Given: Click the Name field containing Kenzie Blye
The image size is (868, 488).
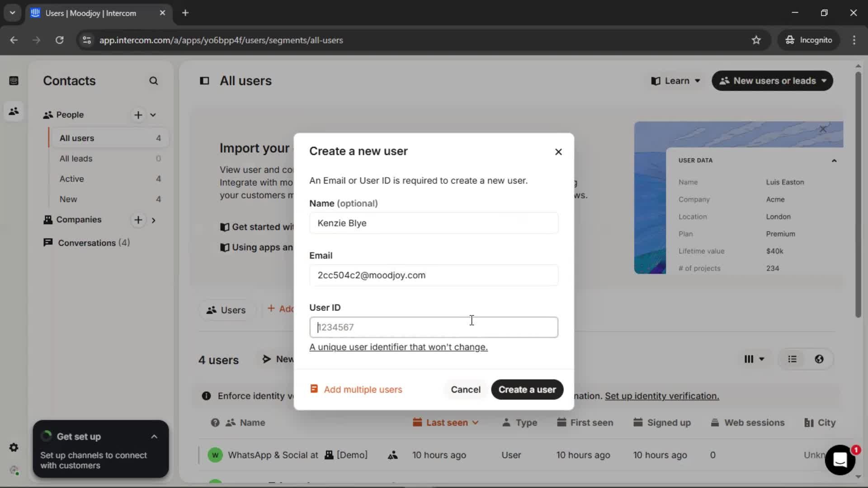Looking at the screenshot, I should (434, 223).
